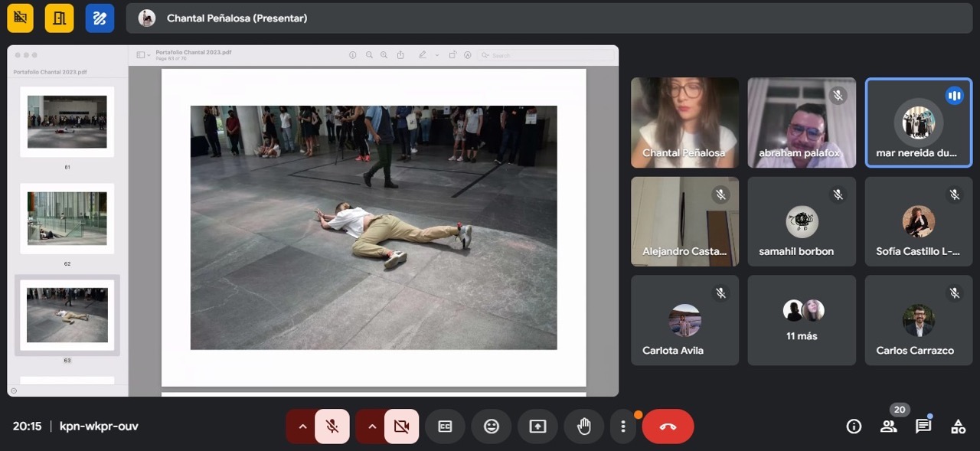
Task: Click the blue pen annotation button
Action: tap(100, 18)
